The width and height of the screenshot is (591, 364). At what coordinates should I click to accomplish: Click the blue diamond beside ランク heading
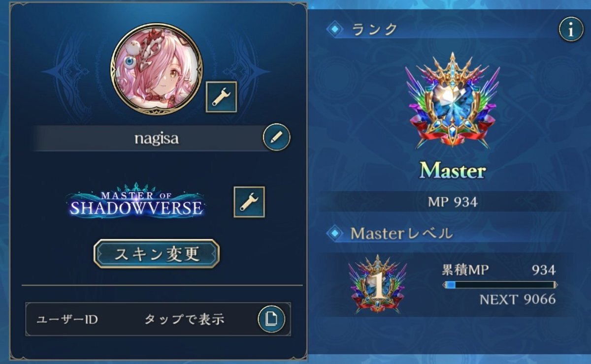pos(335,30)
